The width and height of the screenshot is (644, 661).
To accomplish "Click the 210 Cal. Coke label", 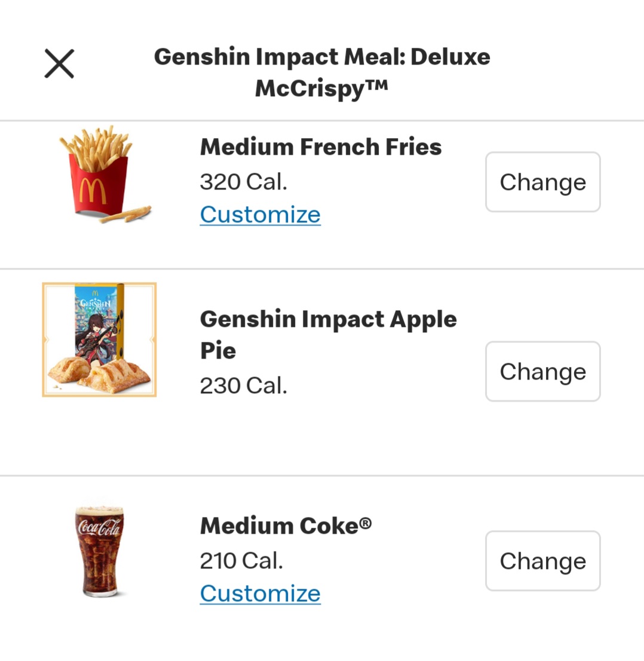I will pos(241,561).
